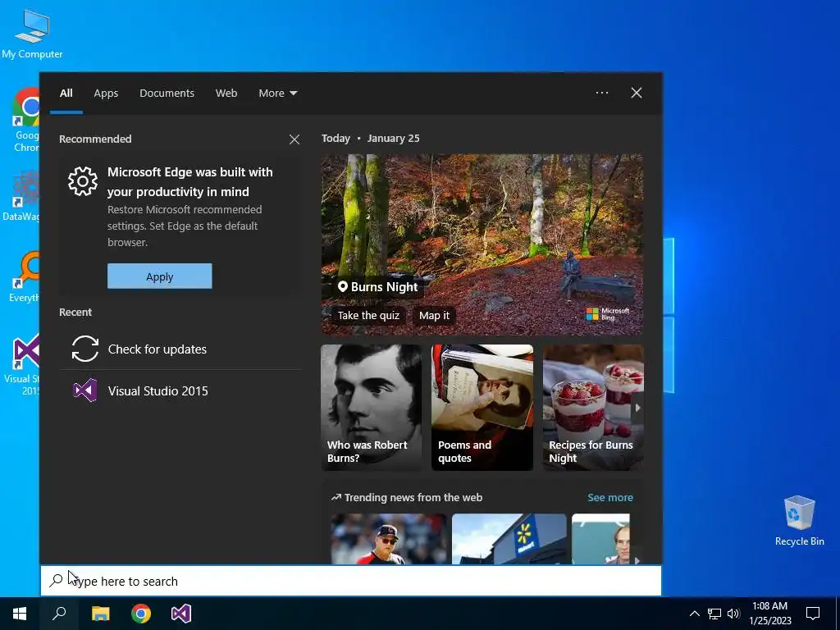Open network status tray icon

(x=714, y=614)
